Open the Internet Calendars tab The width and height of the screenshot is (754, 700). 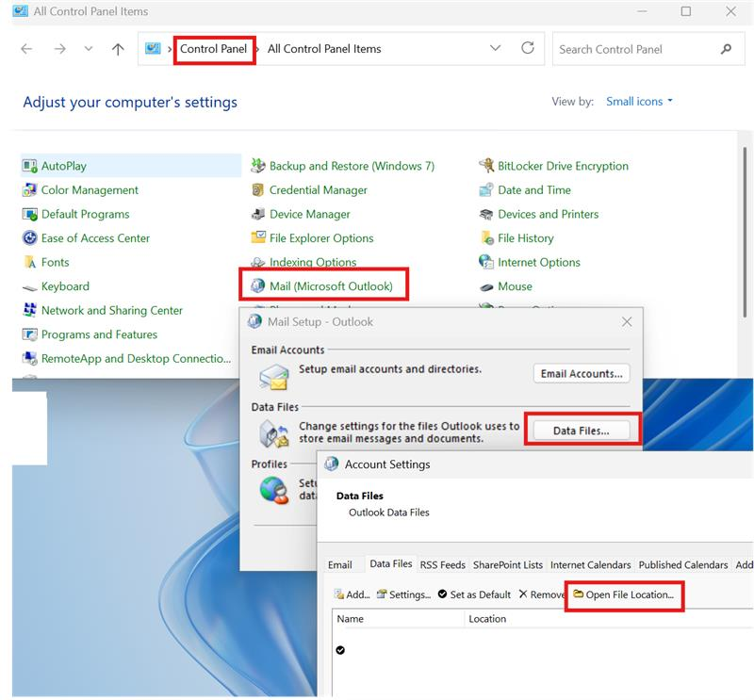tap(590, 565)
